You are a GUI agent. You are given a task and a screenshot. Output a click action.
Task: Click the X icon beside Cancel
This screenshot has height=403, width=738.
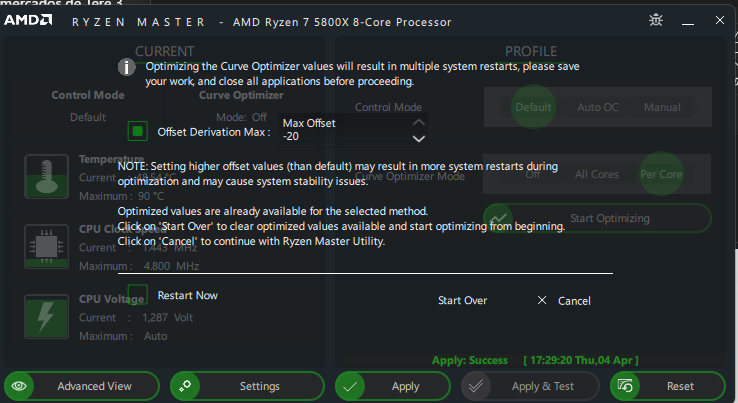point(542,300)
